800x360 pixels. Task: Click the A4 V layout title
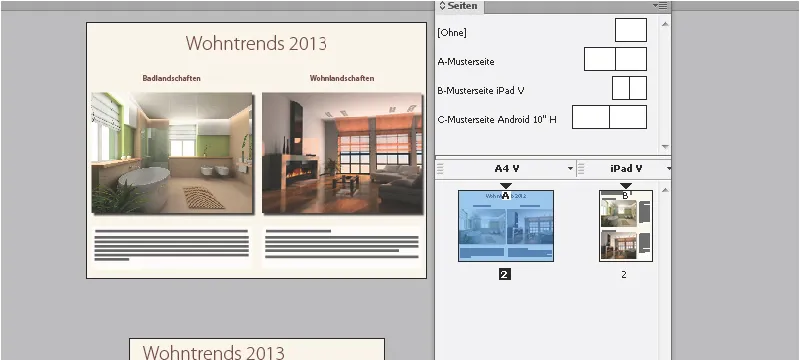tap(506, 169)
